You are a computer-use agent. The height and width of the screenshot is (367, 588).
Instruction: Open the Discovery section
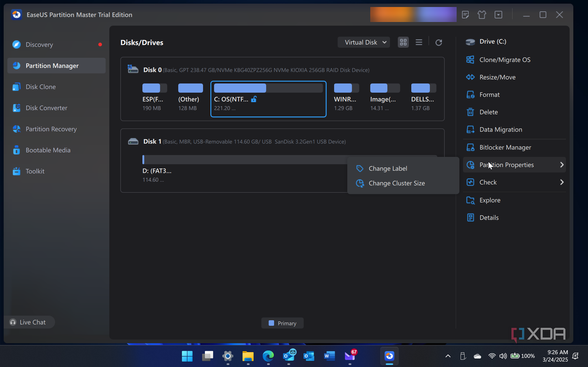pyautogui.click(x=39, y=44)
